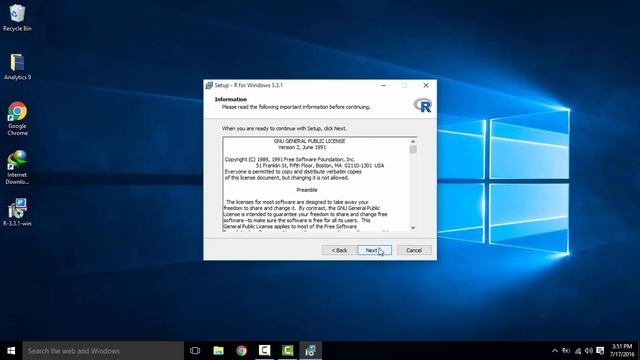This screenshot has height=360, width=640.
Task: Open the network tray icon
Action: 578,351
